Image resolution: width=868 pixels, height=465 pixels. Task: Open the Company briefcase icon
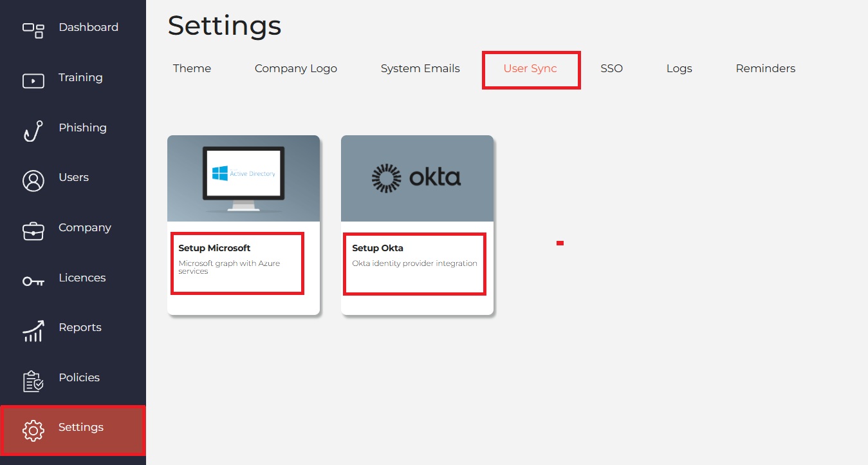(33, 231)
